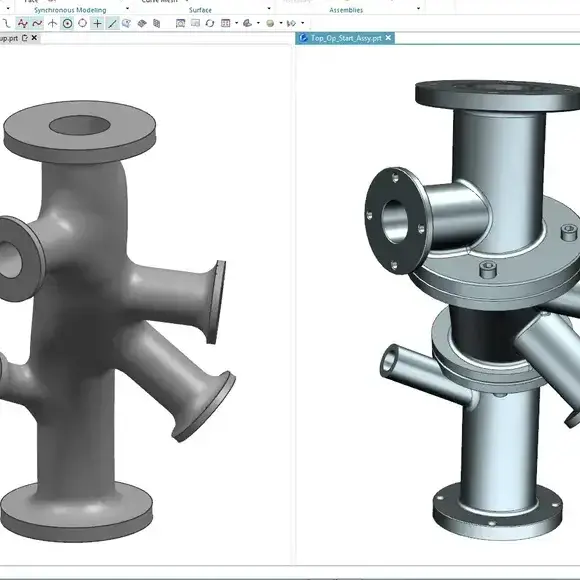Open the view layout dropdown arrow
The image size is (580, 580).
[236, 23]
